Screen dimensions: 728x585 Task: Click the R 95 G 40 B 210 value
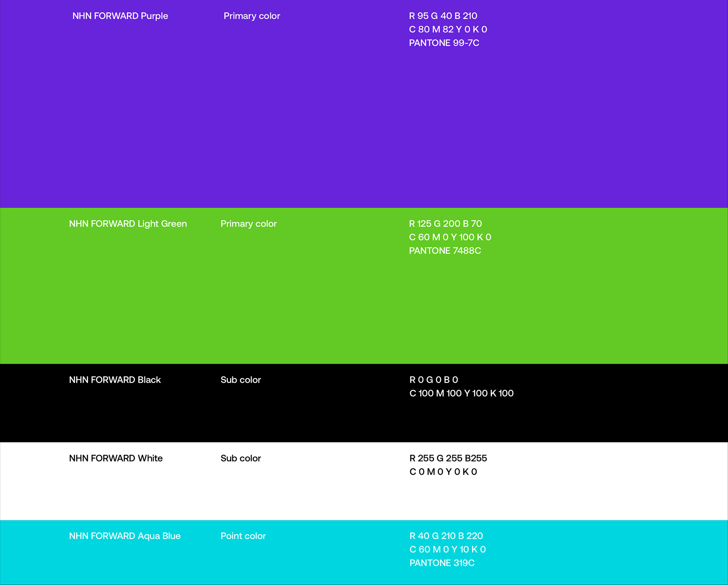click(x=442, y=16)
